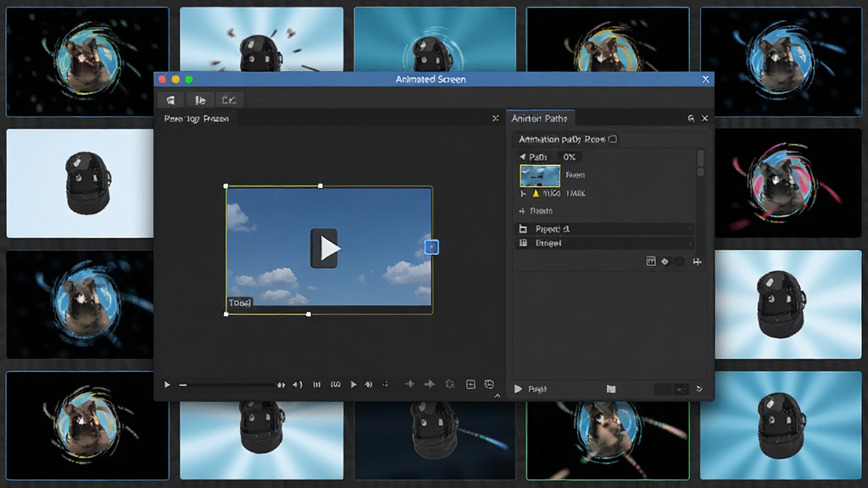Click the cross move icon below the dropdowns
This screenshot has height=488, width=868.
tap(697, 261)
